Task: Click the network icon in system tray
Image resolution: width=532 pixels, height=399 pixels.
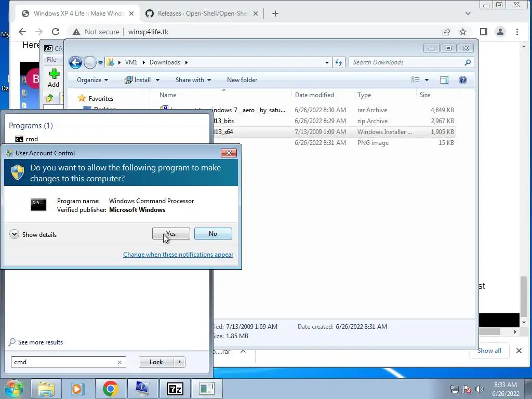Action: click(x=454, y=389)
